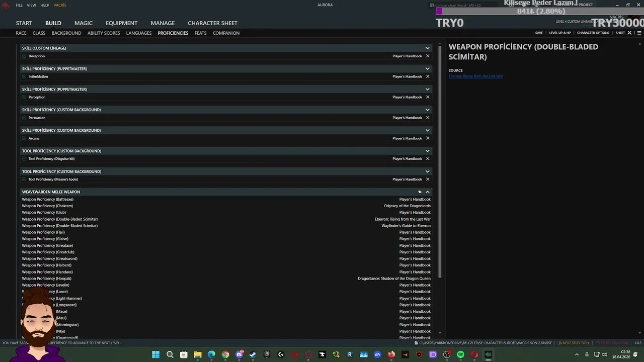
Task: Open Discord from the taskbar
Action: coord(239,354)
